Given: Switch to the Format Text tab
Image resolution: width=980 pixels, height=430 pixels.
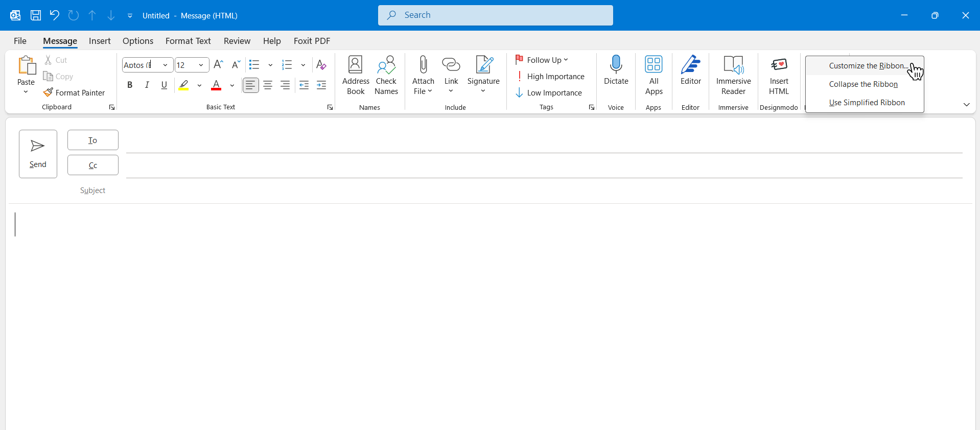Looking at the screenshot, I should click(188, 41).
